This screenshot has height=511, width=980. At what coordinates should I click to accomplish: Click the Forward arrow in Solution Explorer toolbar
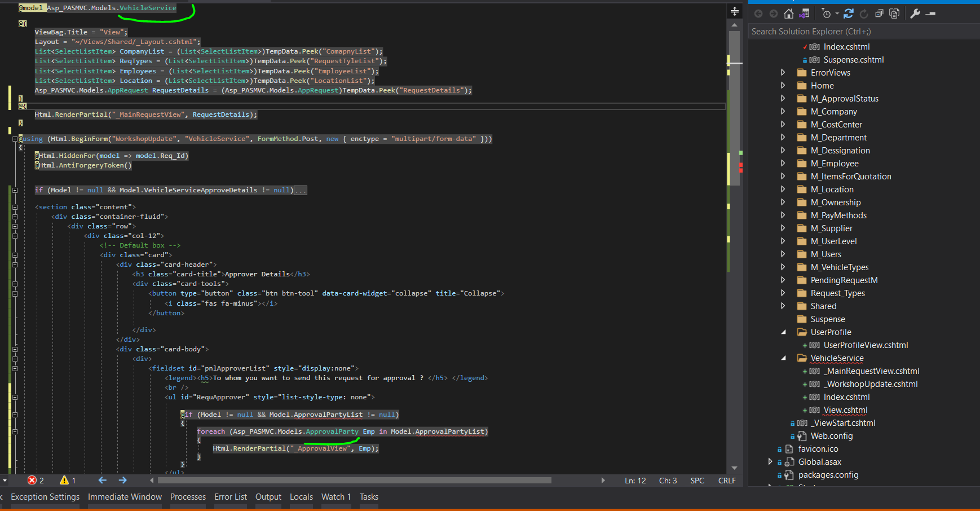pos(774,14)
